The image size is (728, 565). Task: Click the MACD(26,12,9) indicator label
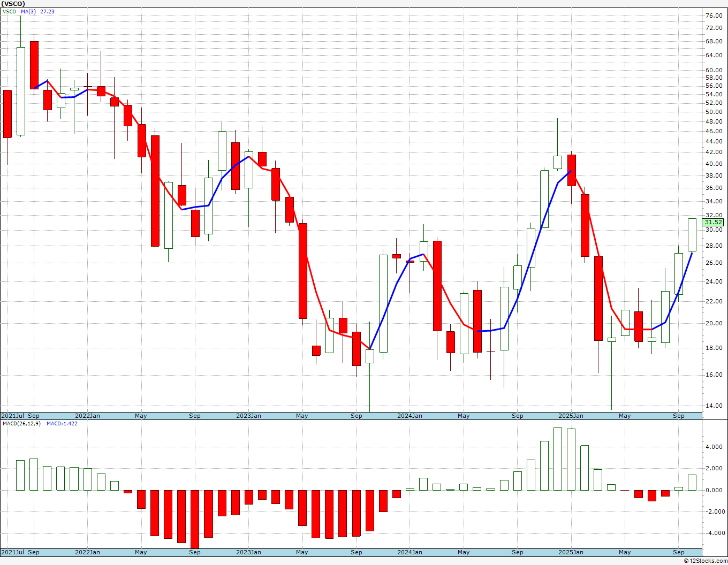pyautogui.click(x=21, y=424)
